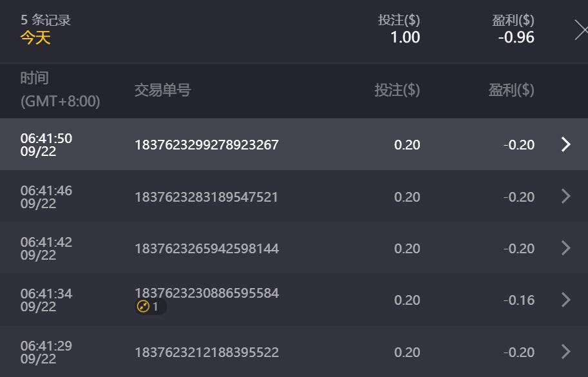Open chevron arrow on the 06:41:34 row
This screenshot has width=588, height=377.
tap(565, 300)
